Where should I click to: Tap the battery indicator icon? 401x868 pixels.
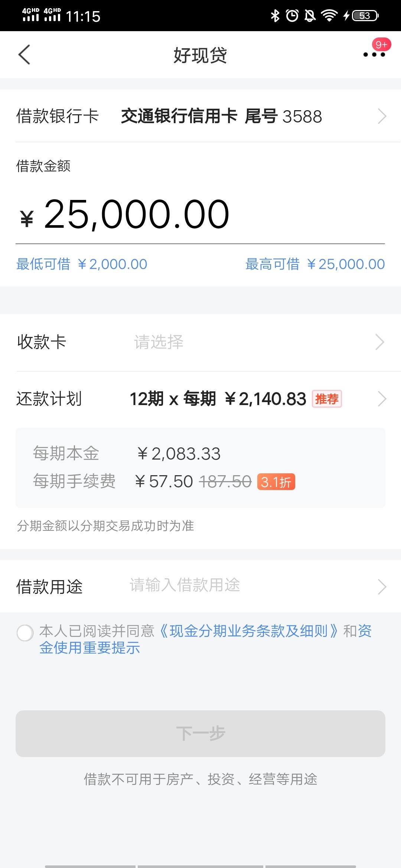pyautogui.click(x=365, y=16)
